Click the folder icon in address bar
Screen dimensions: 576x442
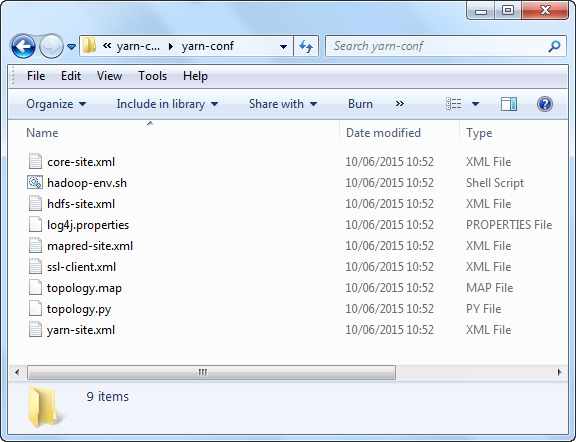tap(89, 46)
